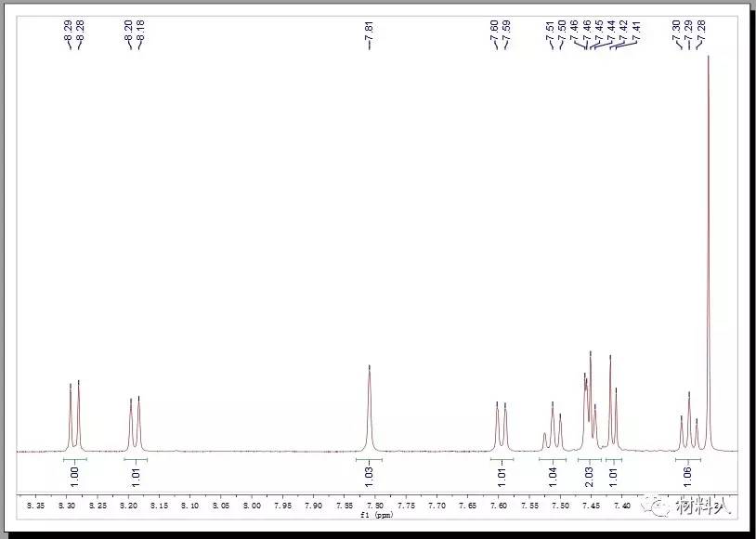The width and height of the screenshot is (756, 539).
Task: Click the 8.35 axis tick label
Action: tap(35, 506)
